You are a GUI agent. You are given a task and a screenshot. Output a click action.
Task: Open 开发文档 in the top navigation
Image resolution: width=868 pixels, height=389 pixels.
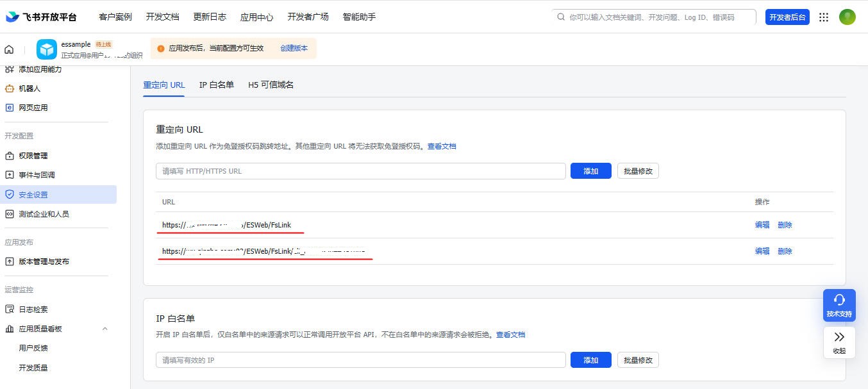coord(162,17)
